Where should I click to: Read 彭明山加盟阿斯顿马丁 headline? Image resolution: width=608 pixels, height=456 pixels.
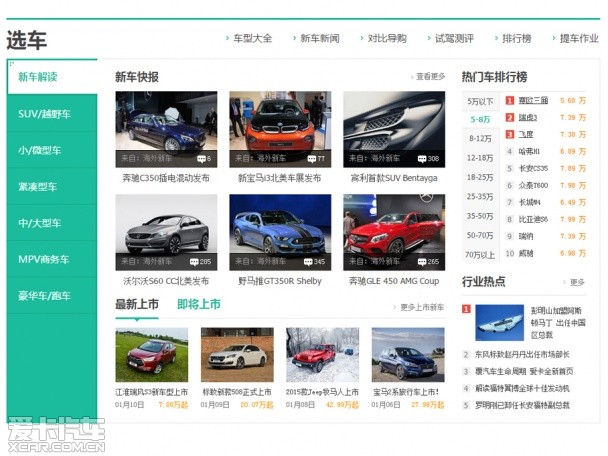[558, 323]
